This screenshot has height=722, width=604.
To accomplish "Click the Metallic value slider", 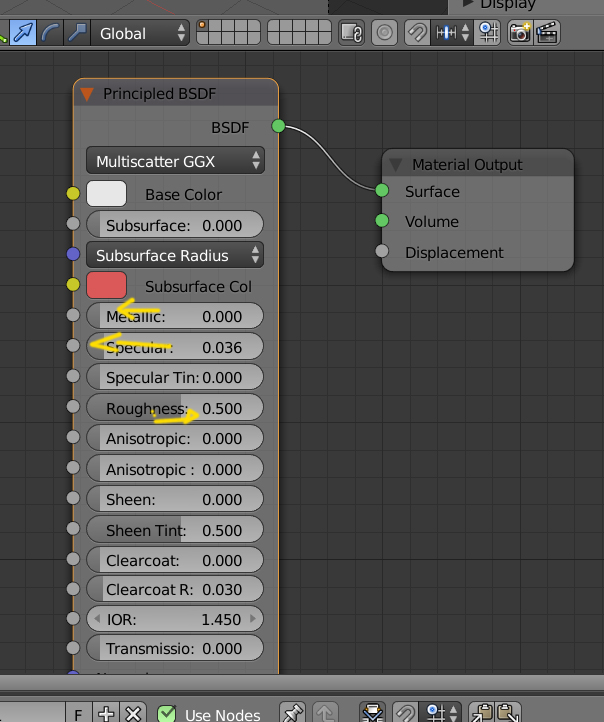I will coord(175,316).
